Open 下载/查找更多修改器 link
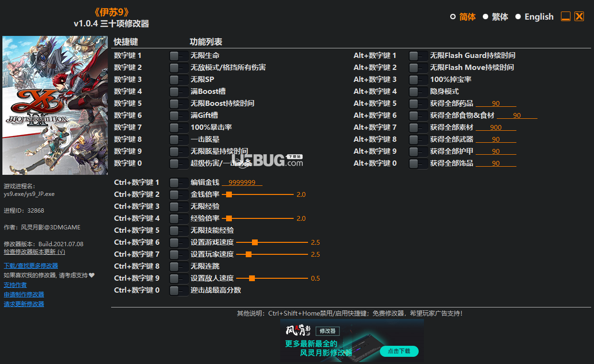 pos(31,266)
